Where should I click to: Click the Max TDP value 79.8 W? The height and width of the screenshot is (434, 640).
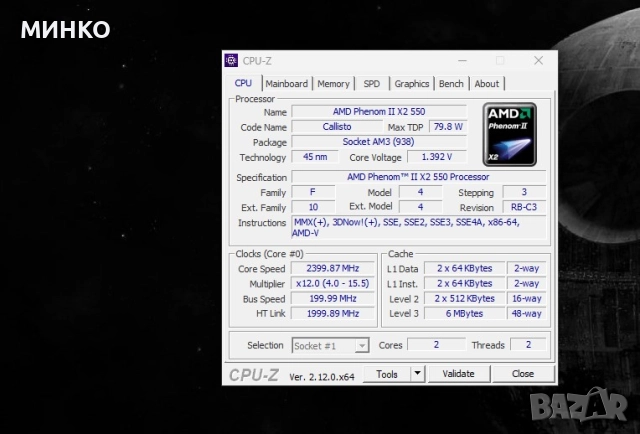pos(448,127)
